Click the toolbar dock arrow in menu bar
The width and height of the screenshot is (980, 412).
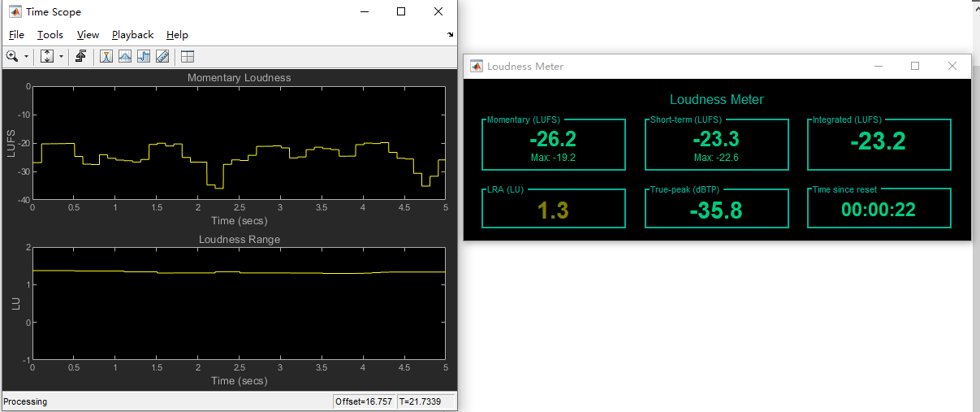click(451, 35)
